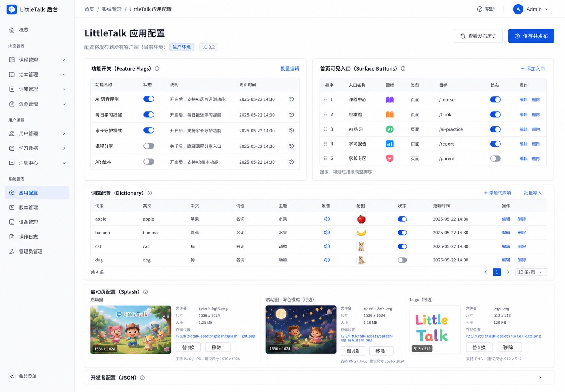Click the 启动图 light splash thumbnail
This screenshot has width=565, height=392.
[131, 330]
